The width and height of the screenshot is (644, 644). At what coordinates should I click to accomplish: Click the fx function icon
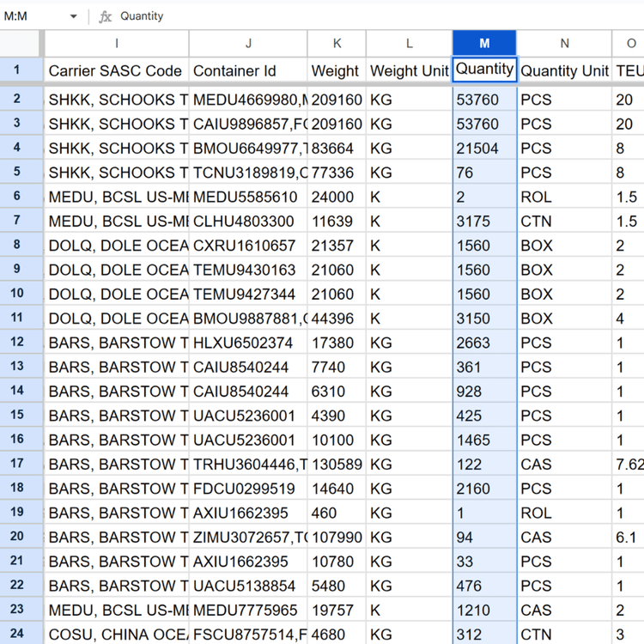pyautogui.click(x=105, y=16)
